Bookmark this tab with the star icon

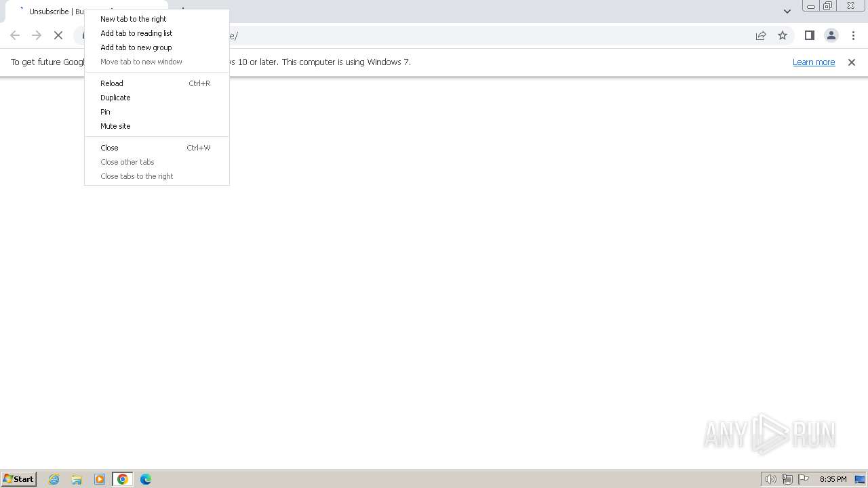[783, 35]
